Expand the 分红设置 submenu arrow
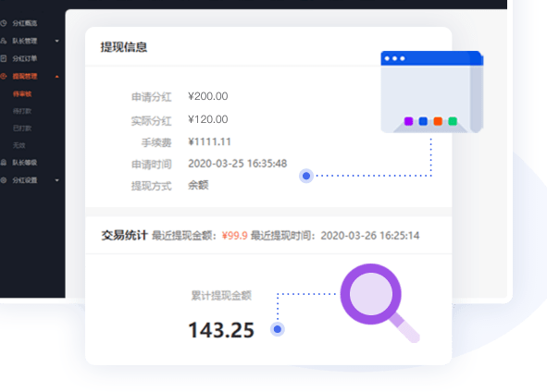The height and width of the screenshot is (392, 547). click(x=56, y=180)
